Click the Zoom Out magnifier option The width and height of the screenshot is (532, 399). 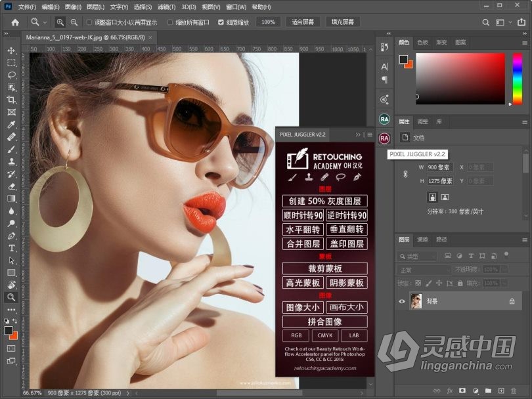pyautogui.click(x=74, y=22)
